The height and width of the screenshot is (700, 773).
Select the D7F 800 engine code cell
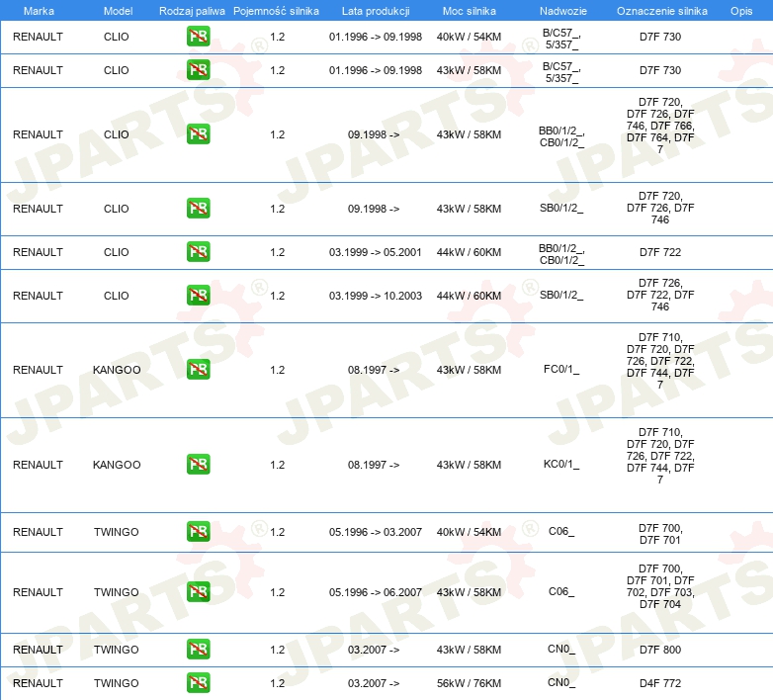point(660,650)
